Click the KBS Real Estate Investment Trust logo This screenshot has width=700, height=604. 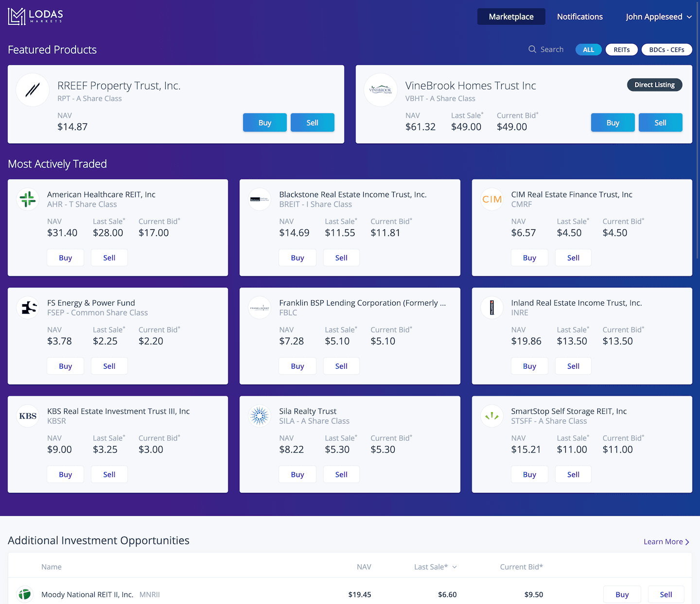click(x=28, y=416)
